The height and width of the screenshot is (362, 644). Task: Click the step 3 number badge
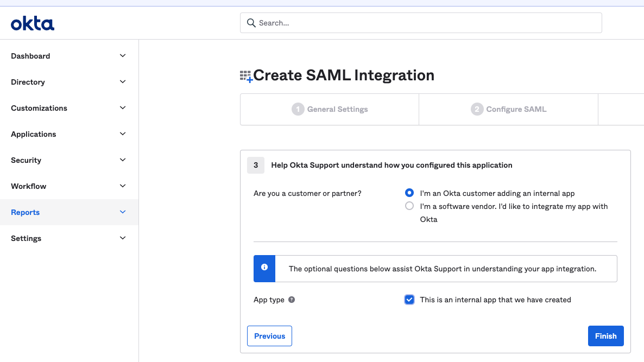[x=255, y=166]
